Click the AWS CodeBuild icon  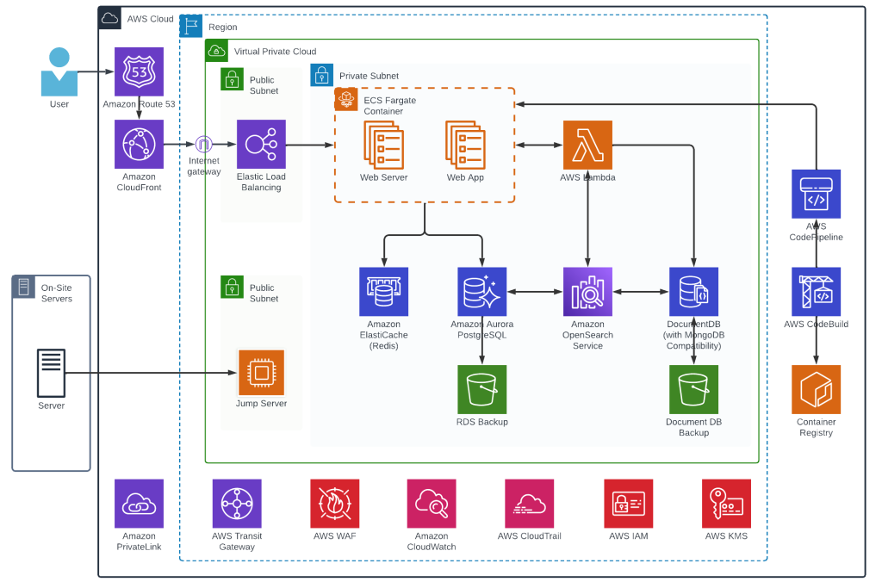click(x=815, y=291)
